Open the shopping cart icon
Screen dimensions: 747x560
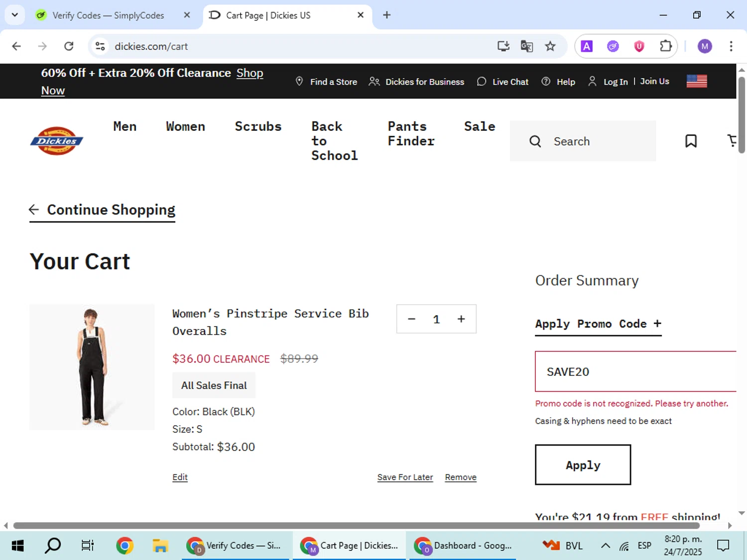click(x=732, y=141)
